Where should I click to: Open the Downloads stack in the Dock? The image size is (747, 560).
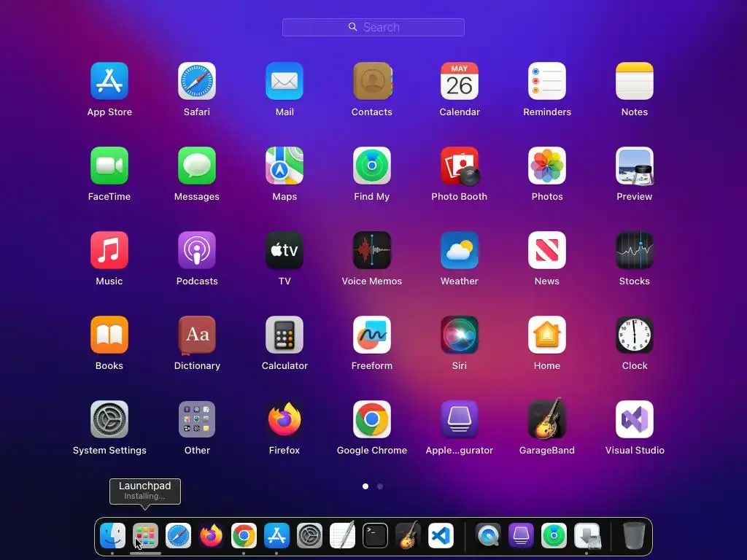587,536
